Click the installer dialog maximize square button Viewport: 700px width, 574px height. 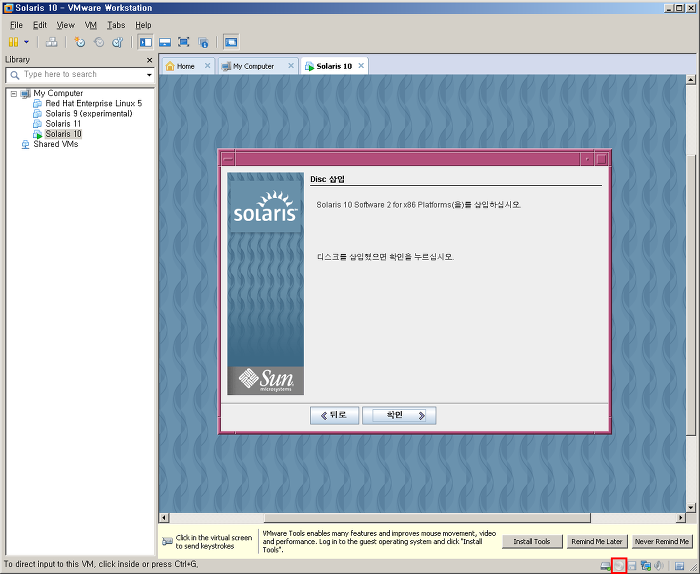(x=601, y=159)
